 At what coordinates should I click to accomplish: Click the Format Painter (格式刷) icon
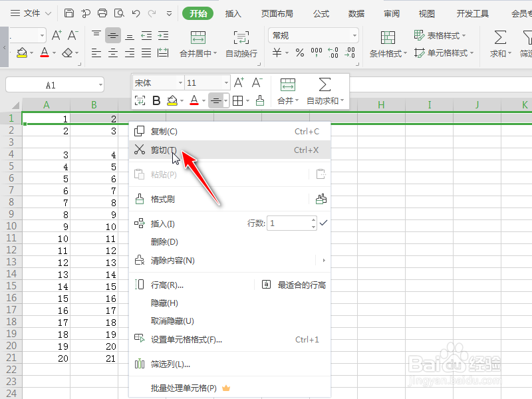[x=160, y=197]
